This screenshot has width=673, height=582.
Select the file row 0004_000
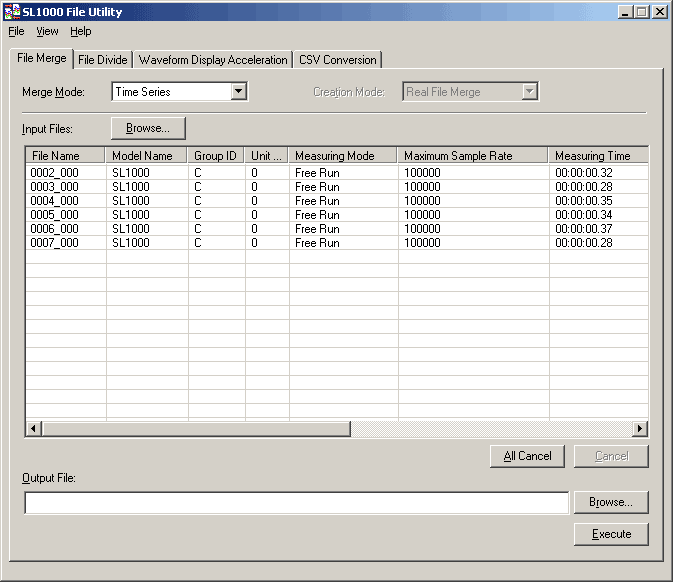(x=337, y=201)
